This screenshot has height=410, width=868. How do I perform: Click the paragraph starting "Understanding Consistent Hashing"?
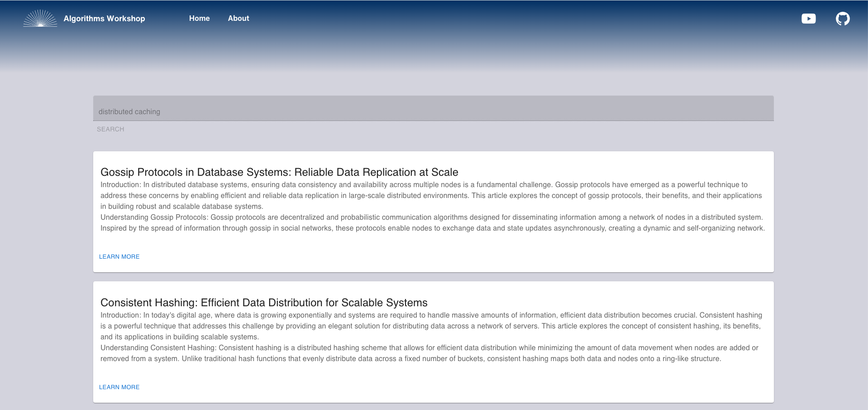click(x=429, y=353)
